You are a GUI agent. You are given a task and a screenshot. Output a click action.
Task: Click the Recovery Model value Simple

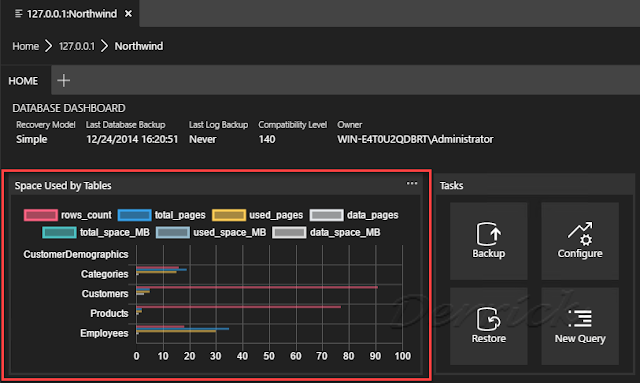click(32, 139)
